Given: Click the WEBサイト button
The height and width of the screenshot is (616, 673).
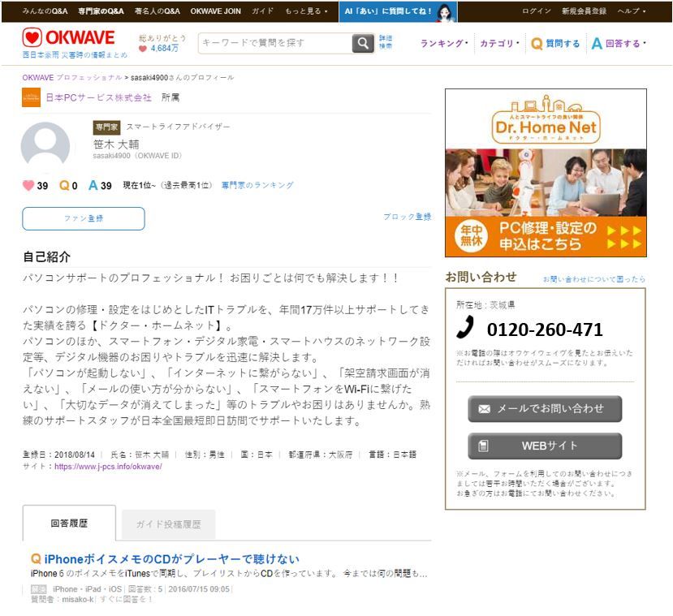Looking at the screenshot, I should [545, 446].
